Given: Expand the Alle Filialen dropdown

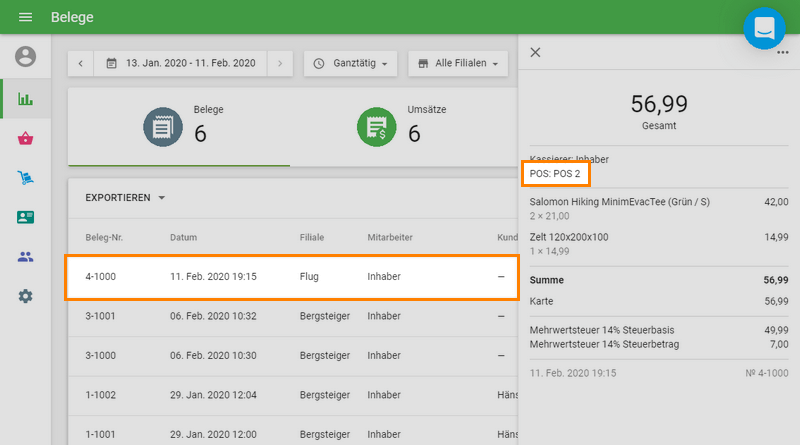Looking at the screenshot, I should pyautogui.click(x=457, y=63).
